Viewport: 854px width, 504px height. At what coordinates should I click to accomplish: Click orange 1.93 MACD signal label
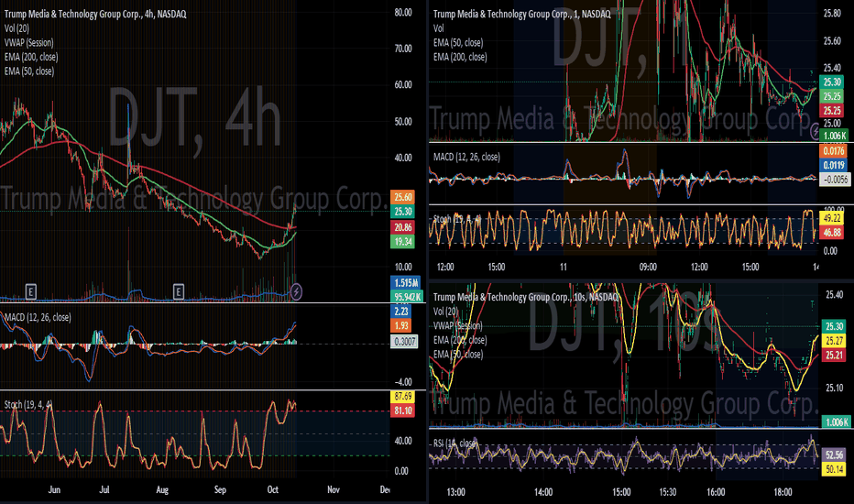401,326
